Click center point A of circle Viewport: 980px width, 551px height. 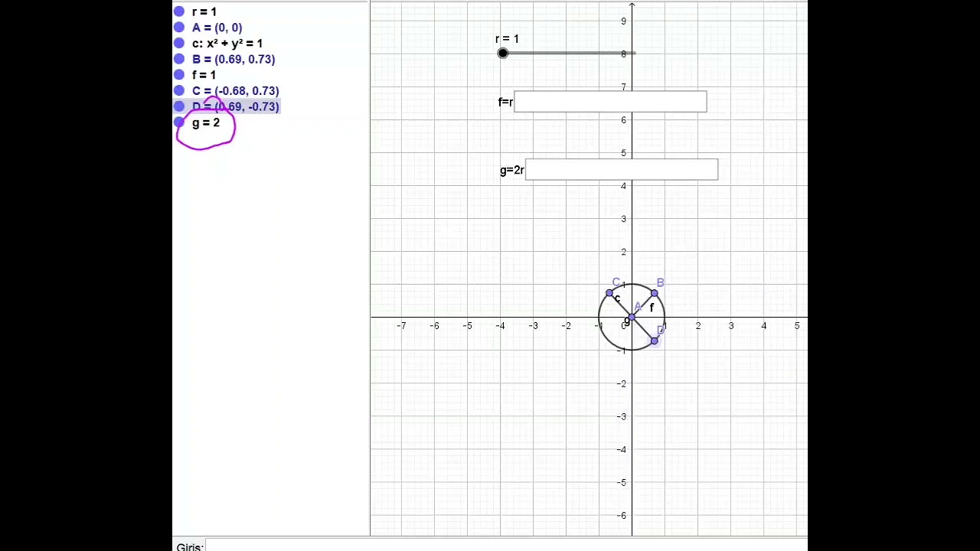click(x=632, y=317)
